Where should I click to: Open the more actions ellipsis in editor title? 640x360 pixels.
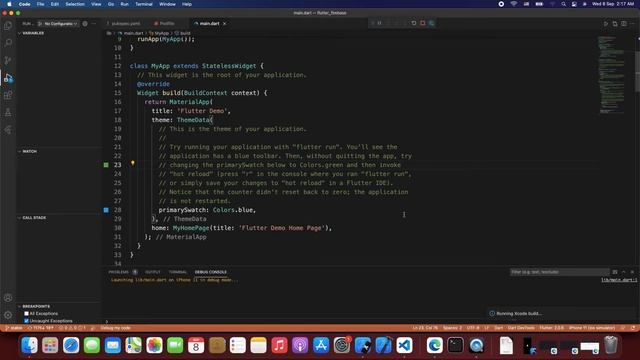coord(632,24)
